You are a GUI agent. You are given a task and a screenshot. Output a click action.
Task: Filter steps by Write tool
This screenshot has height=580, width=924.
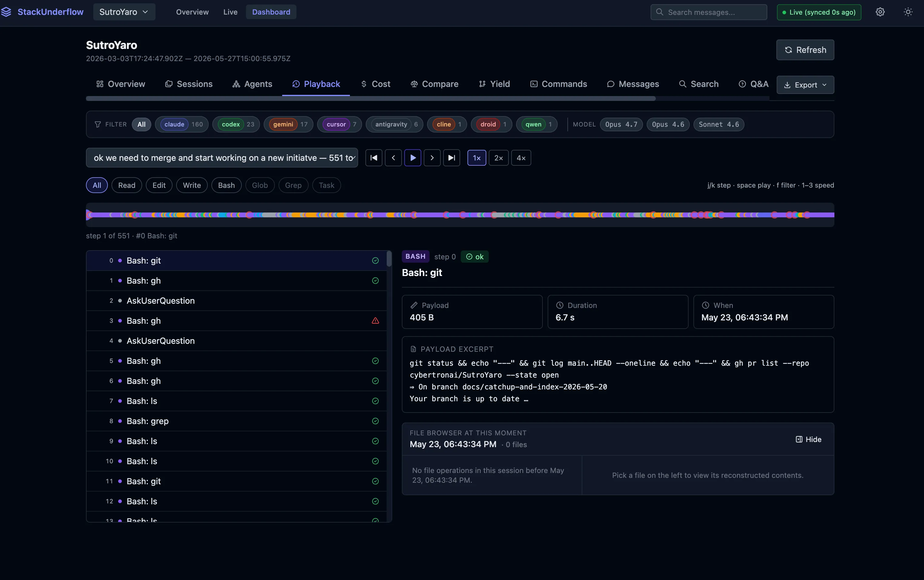click(x=192, y=185)
